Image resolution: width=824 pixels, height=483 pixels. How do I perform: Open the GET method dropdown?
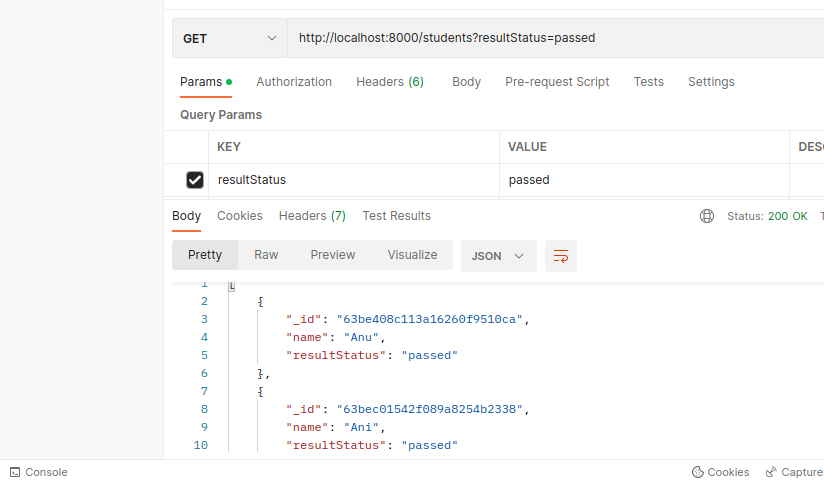point(229,38)
